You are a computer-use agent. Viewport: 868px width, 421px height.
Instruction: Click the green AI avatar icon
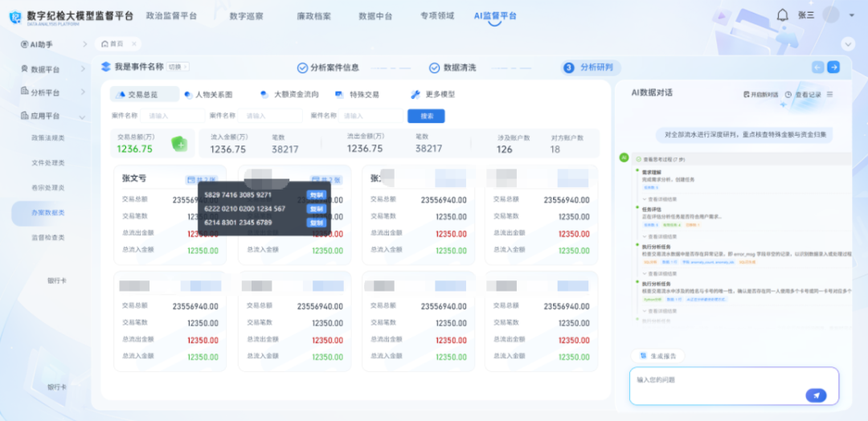click(x=624, y=157)
